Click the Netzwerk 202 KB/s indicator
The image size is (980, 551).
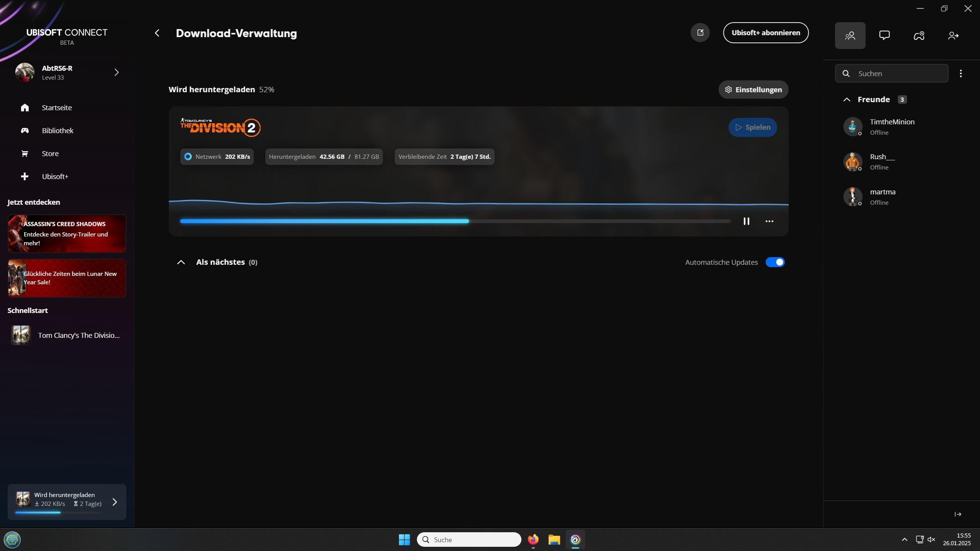217,156
